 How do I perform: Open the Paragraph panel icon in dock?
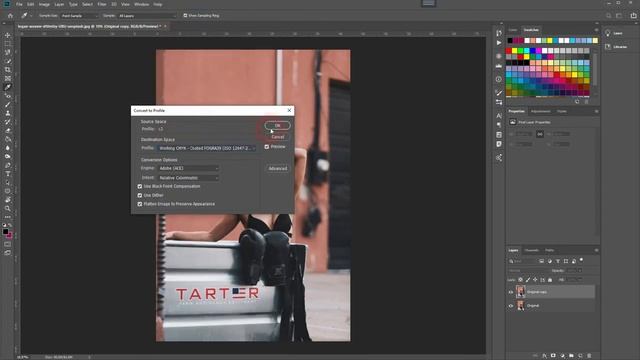click(499, 125)
